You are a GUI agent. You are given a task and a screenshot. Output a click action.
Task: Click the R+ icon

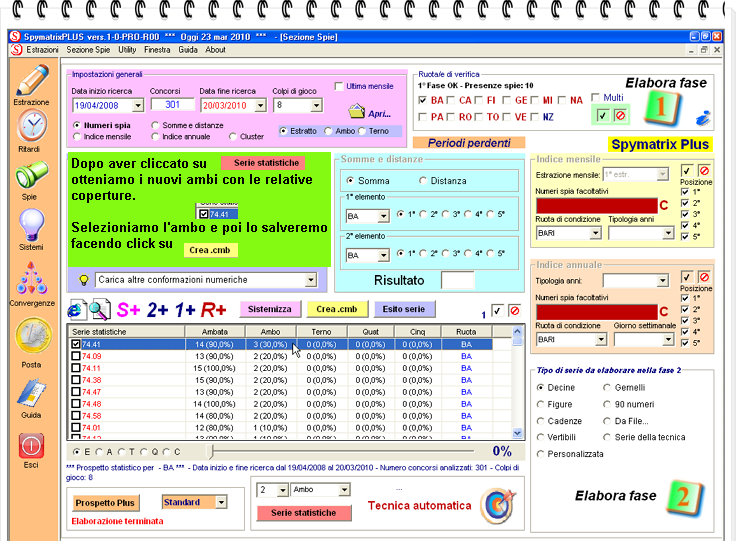pyautogui.click(x=214, y=310)
